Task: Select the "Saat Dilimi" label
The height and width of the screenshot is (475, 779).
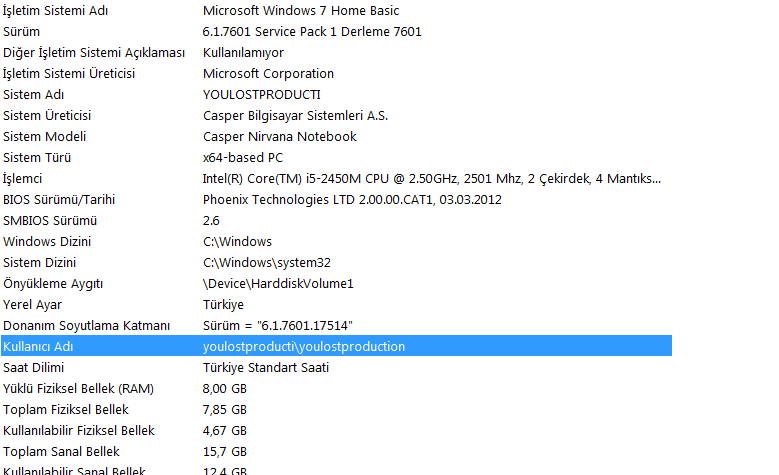Action: coord(34,368)
